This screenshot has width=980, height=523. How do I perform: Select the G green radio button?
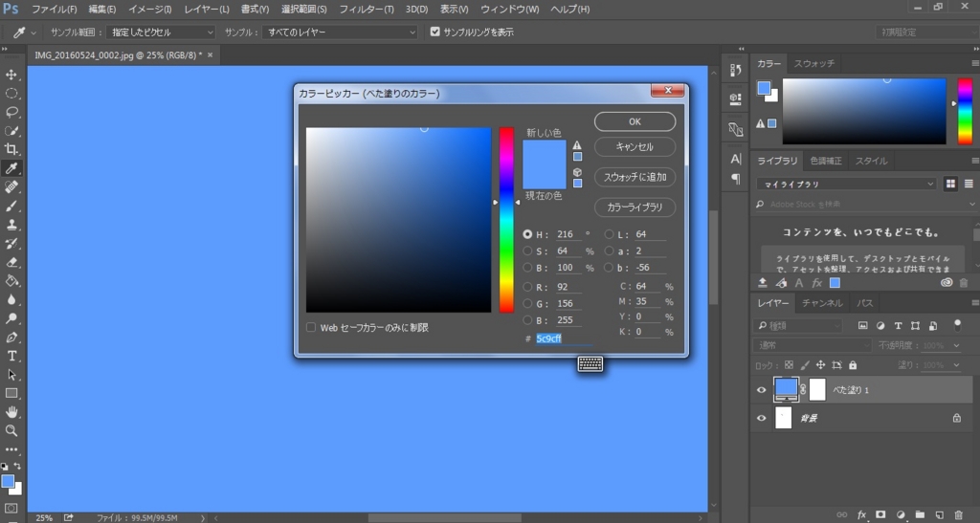tap(527, 303)
